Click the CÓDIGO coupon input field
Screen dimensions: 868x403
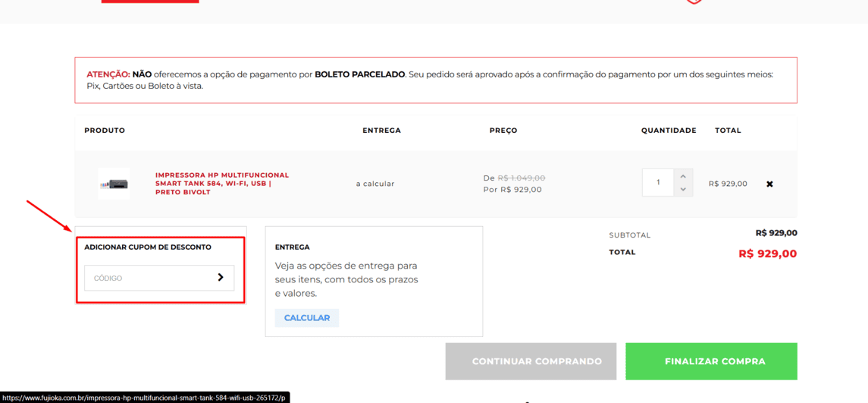point(159,278)
